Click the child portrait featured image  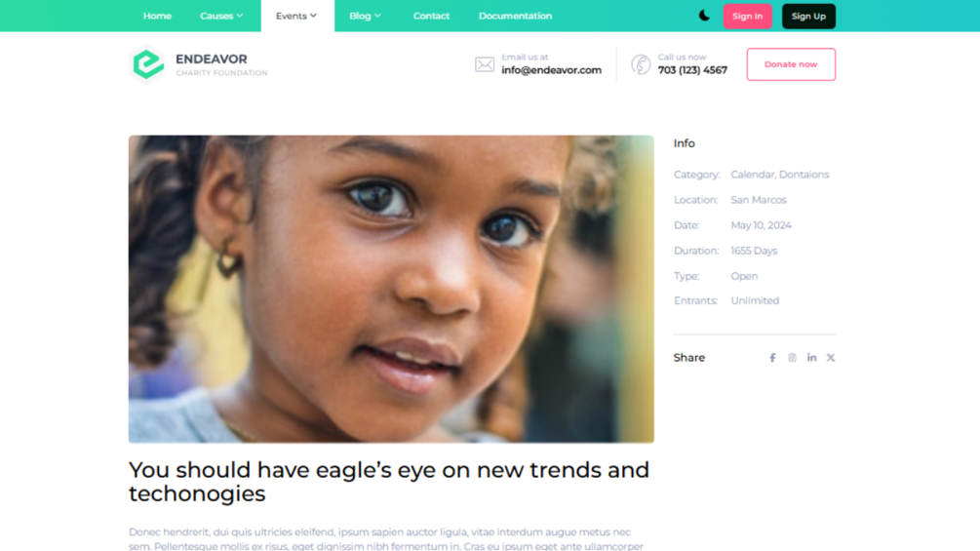(x=391, y=290)
